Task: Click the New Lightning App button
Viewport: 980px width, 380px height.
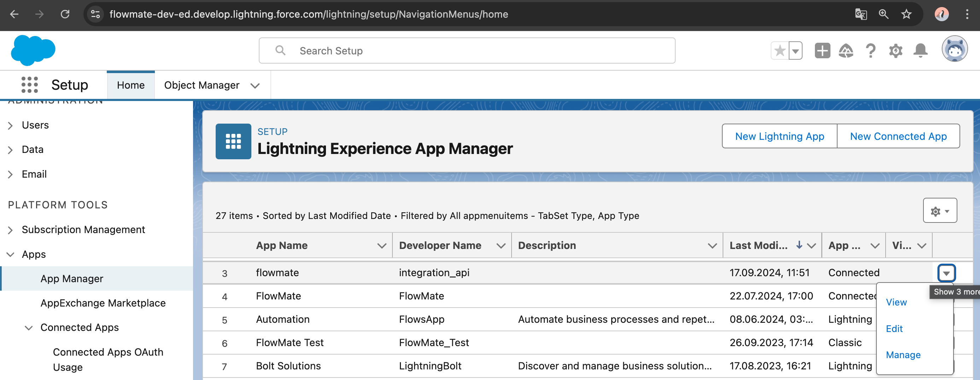Action: click(779, 136)
